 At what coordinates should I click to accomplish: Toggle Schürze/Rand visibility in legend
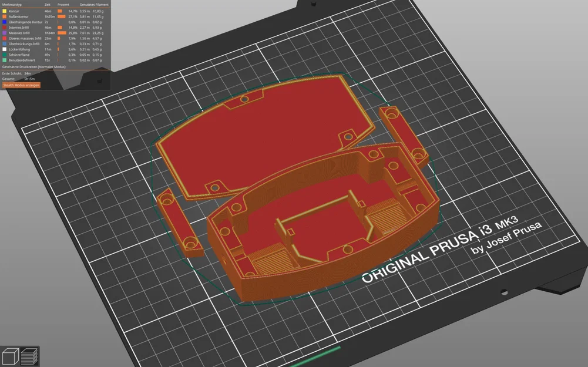pos(19,55)
